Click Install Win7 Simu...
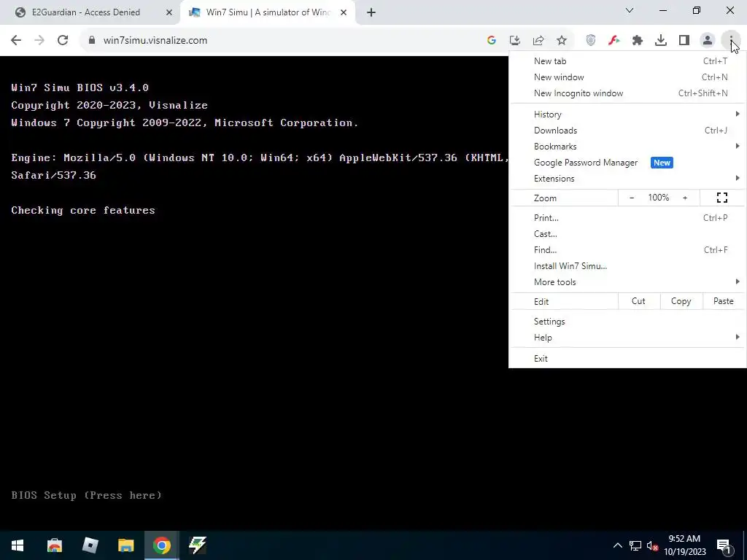This screenshot has height=560, width=747. pyautogui.click(x=627, y=265)
